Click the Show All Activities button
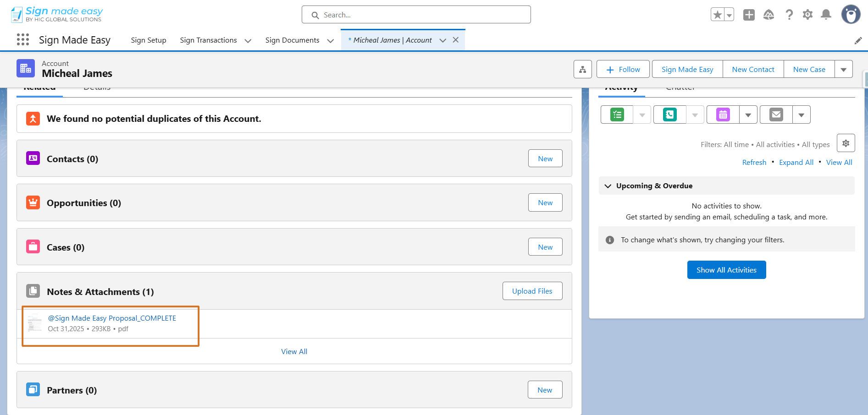Viewport: 868px width, 415px height. point(726,270)
